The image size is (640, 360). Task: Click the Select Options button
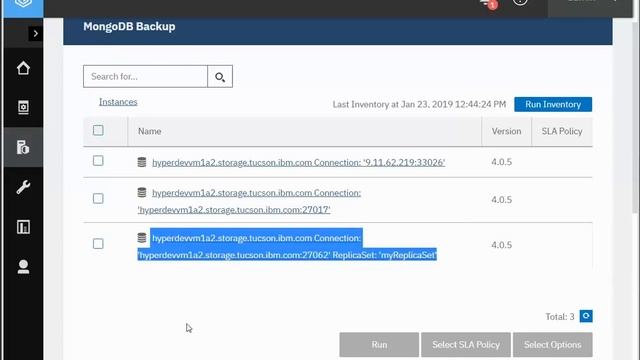coord(553,345)
